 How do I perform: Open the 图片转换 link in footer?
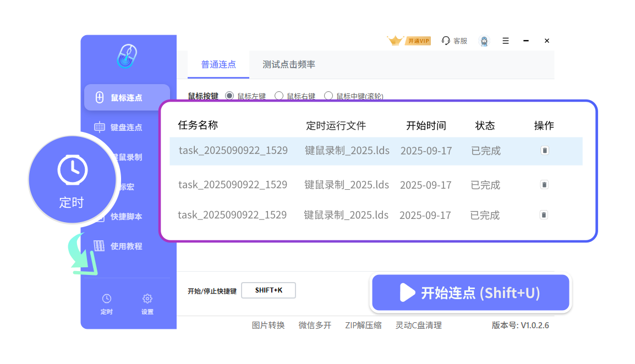(268, 325)
